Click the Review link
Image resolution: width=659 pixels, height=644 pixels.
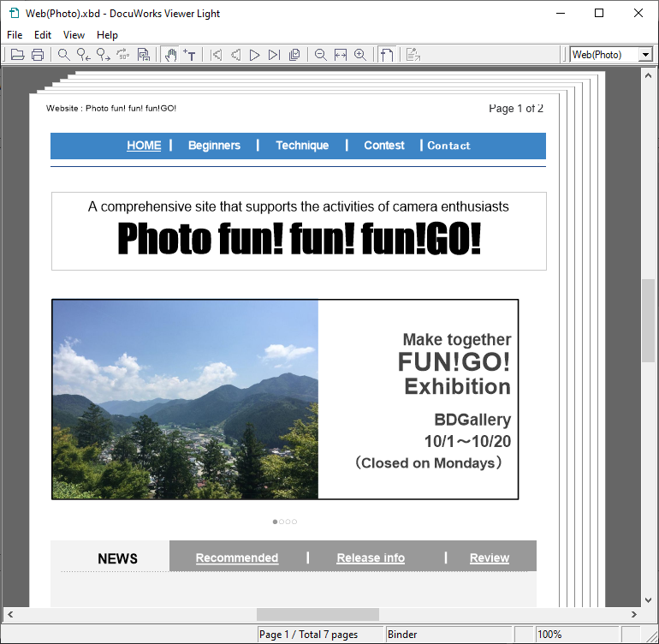coord(490,558)
